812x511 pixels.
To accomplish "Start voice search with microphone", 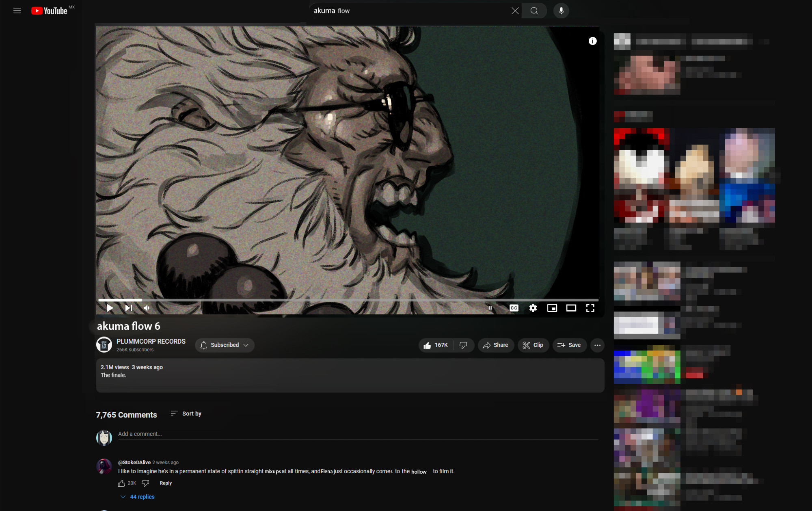I will [561, 11].
